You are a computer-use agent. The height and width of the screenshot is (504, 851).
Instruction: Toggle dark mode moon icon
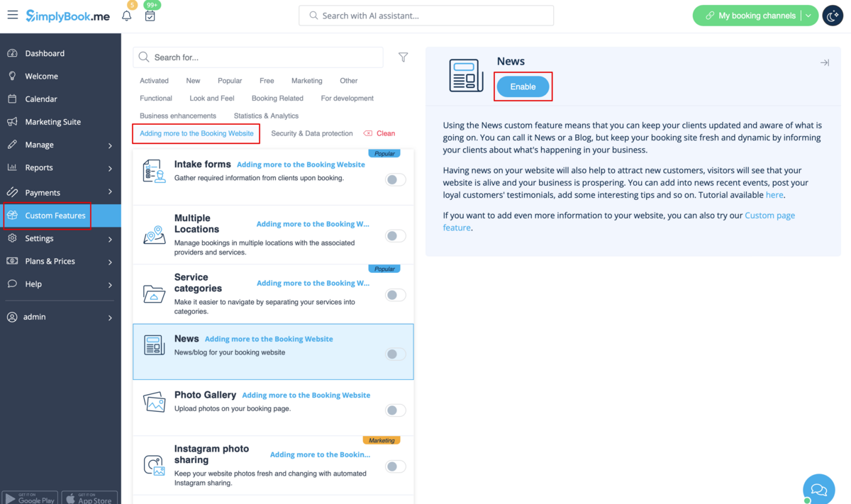pyautogui.click(x=833, y=16)
